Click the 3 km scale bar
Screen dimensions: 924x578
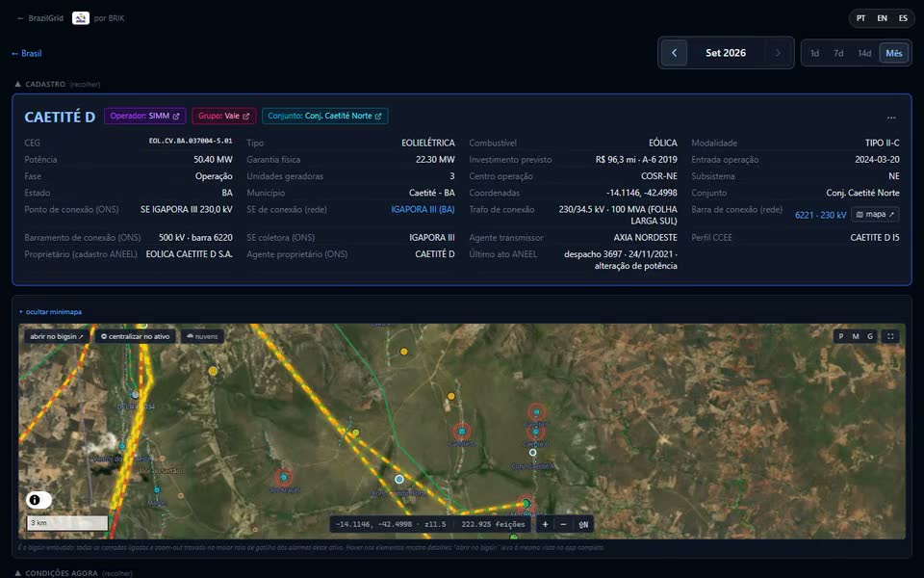pyautogui.click(x=67, y=523)
